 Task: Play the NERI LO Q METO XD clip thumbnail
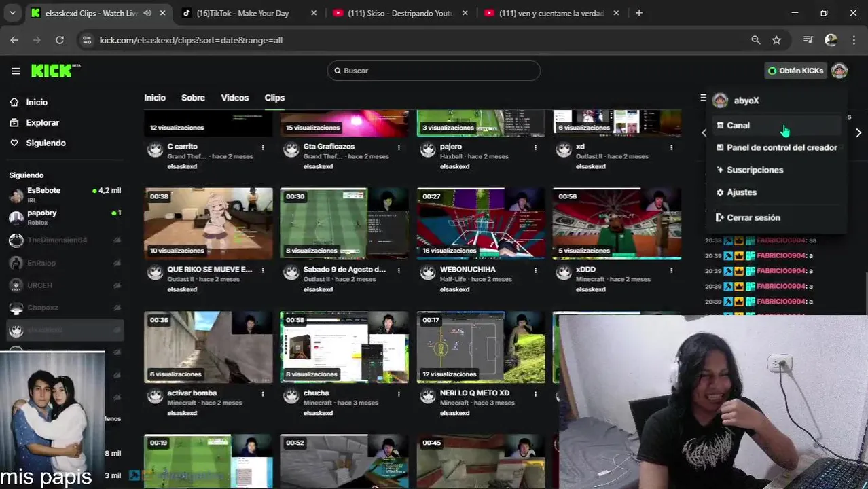point(481,347)
